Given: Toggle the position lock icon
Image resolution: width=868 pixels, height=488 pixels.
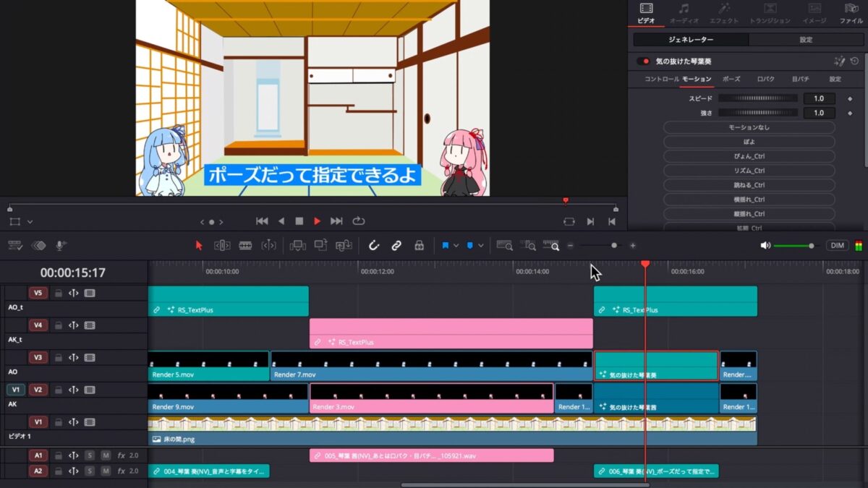Looking at the screenshot, I should [x=420, y=246].
